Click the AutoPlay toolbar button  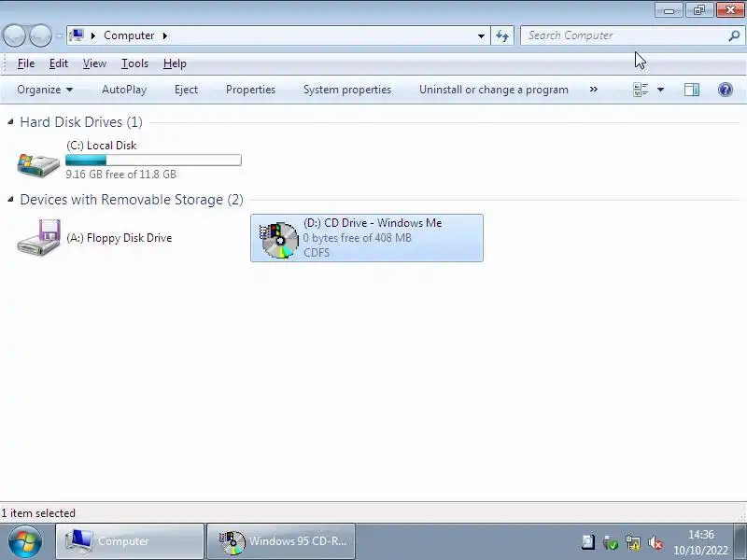coord(124,90)
